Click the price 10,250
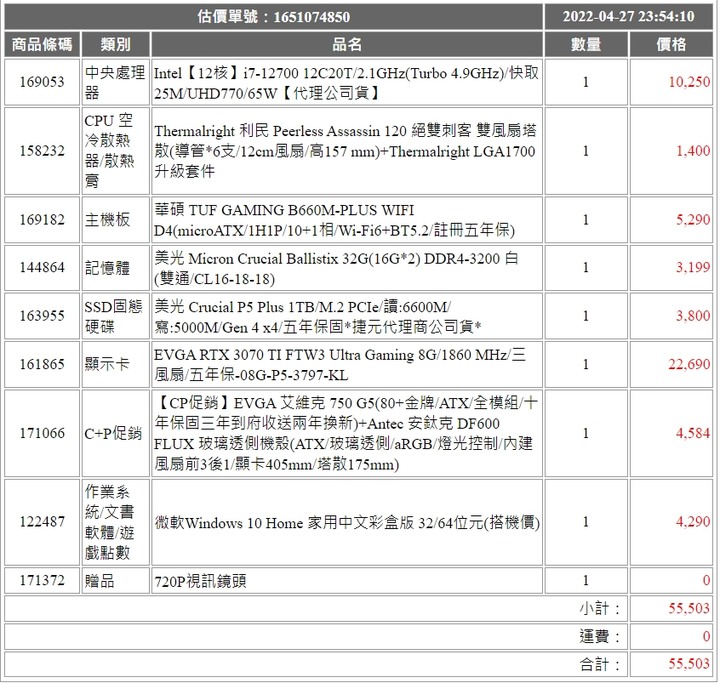This screenshot has height=683, width=720. click(689, 82)
